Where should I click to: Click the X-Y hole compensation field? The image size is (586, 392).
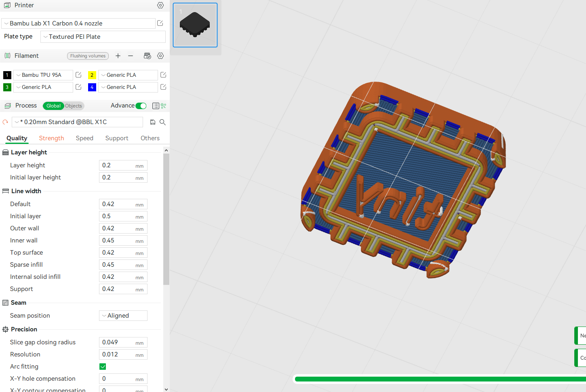point(123,379)
